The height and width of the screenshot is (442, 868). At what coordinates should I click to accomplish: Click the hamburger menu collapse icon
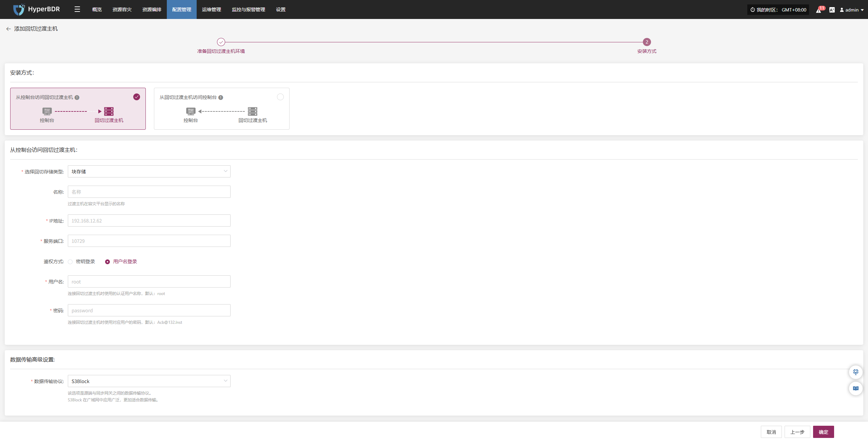pos(77,9)
